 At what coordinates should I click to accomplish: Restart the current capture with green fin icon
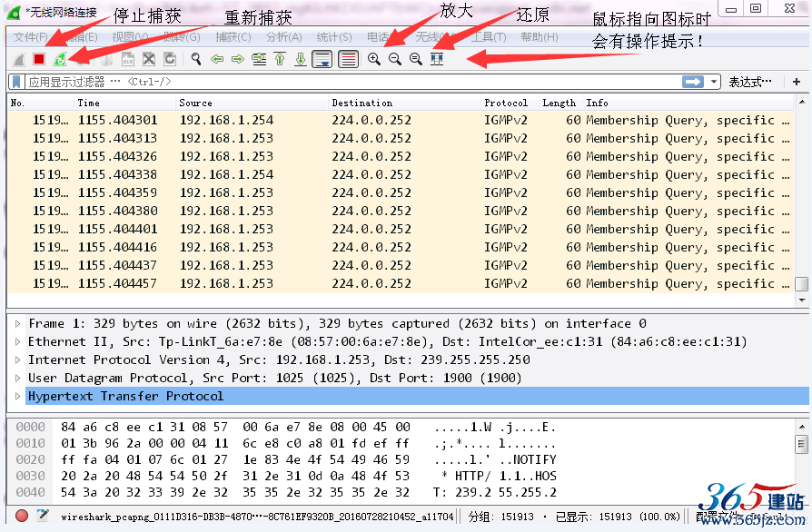[x=60, y=60]
